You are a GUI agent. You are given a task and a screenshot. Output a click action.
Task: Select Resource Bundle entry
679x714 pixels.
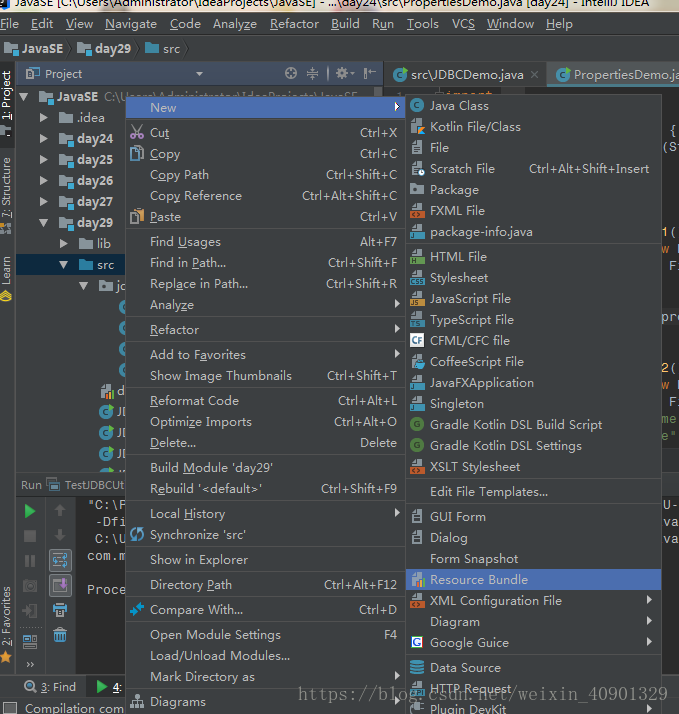[x=533, y=579]
